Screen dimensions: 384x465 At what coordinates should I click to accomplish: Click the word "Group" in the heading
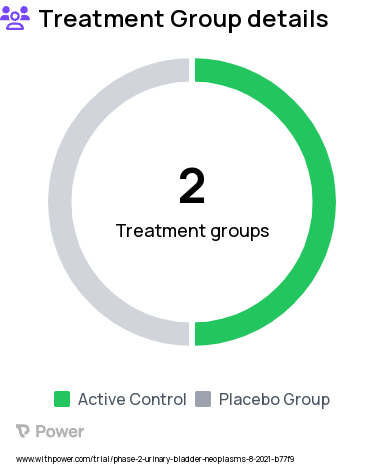(x=206, y=20)
